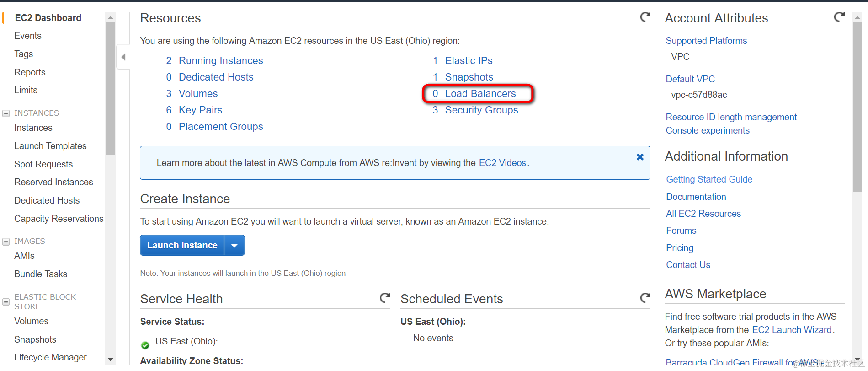This screenshot has width=868, height=371.
Task: Open Bundle Tasks in sidebar
Action: point(41,274)
